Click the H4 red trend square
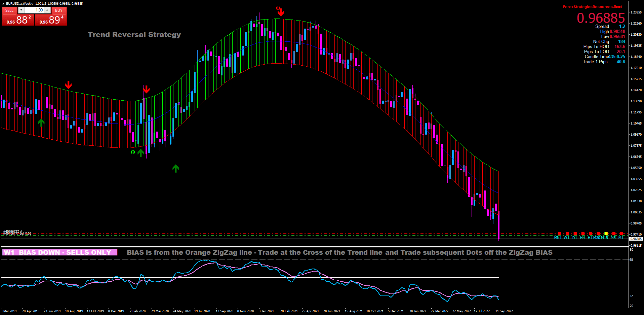The image size is (644, 315). (583, 233)
